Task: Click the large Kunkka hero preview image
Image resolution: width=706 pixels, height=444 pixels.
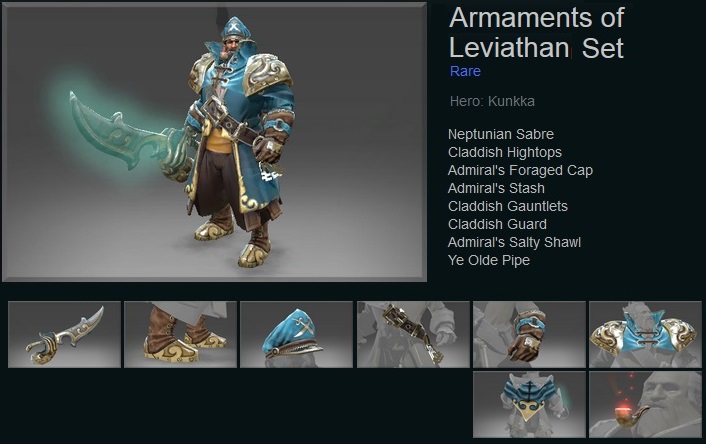Action: coord(214,142)
